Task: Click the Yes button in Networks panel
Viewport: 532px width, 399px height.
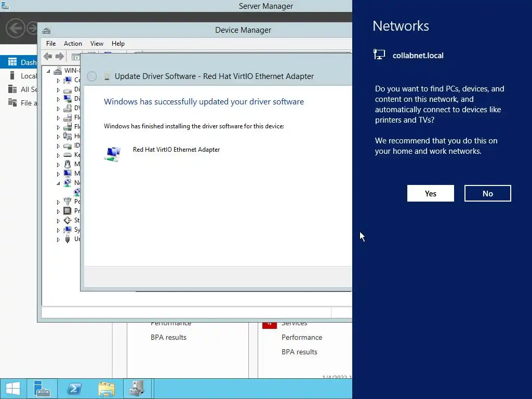Action: (430, 193)
